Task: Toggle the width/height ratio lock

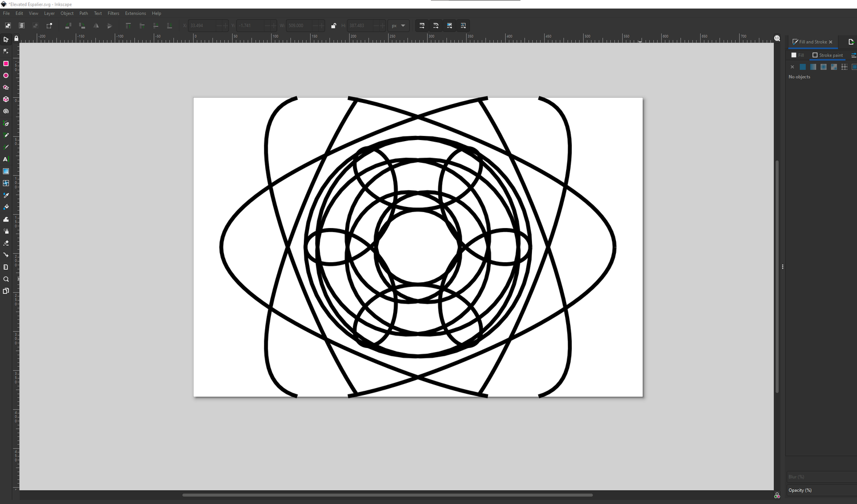Action: (334, 26)
